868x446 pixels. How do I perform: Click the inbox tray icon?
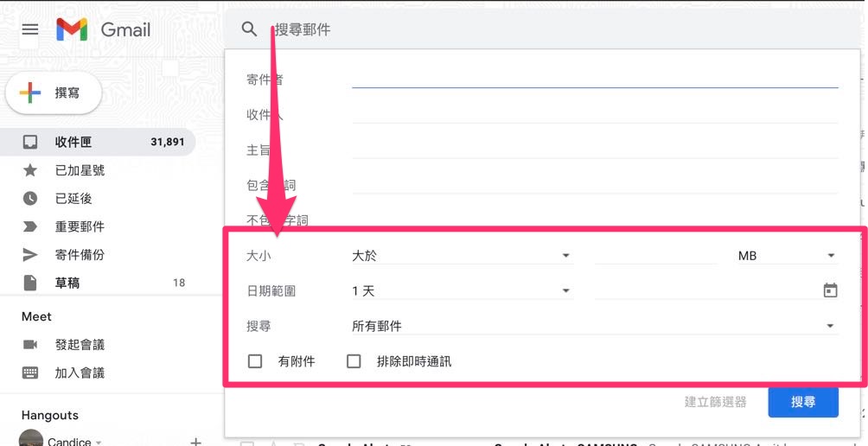point(30,143)
